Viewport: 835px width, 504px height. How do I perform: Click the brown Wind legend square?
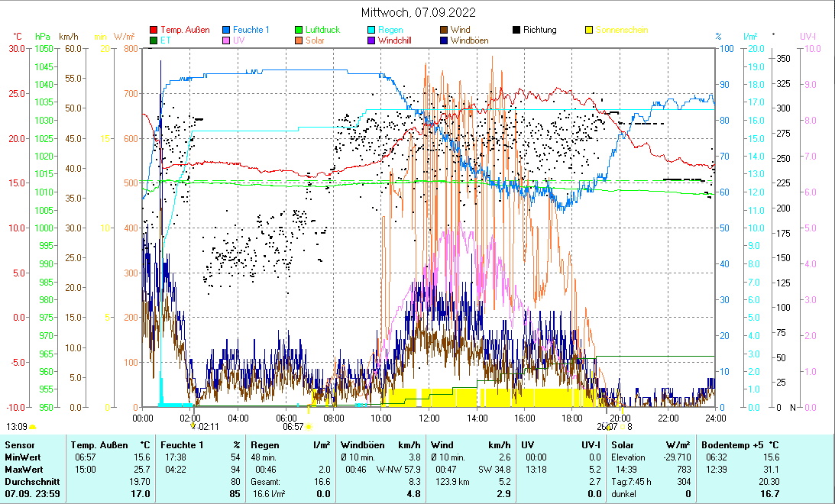tap(444, 31)
